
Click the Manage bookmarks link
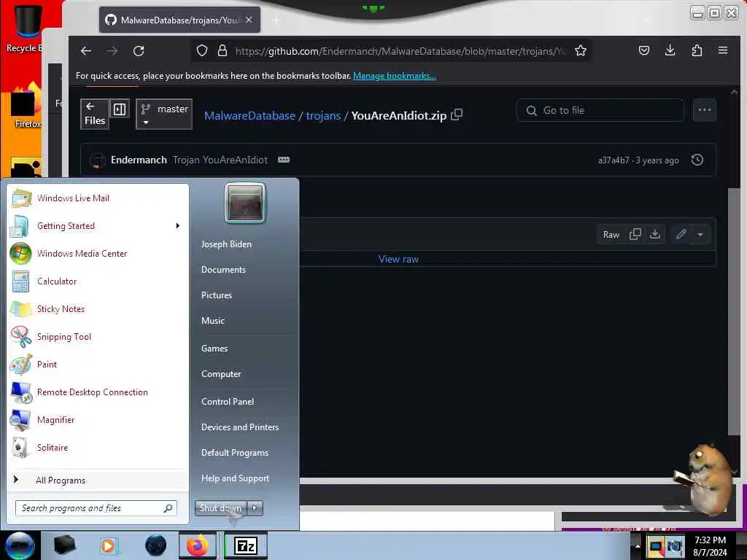tap(395, 76)
